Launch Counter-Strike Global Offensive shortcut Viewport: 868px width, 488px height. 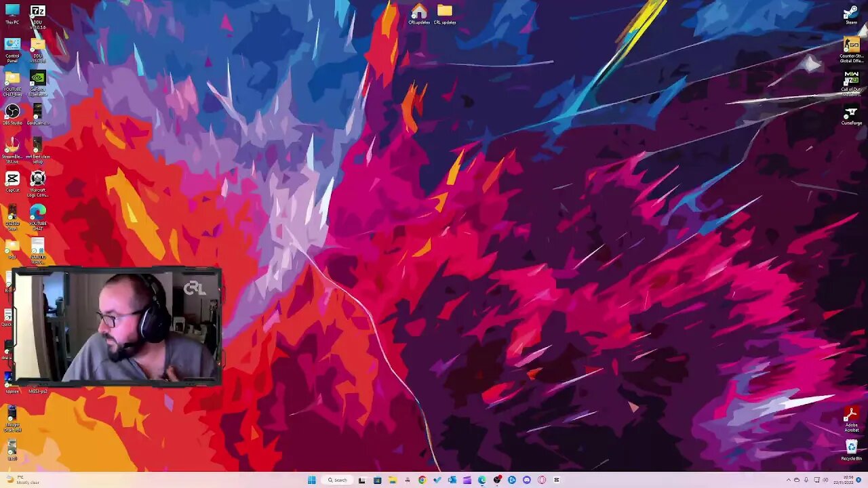[851, 51]
